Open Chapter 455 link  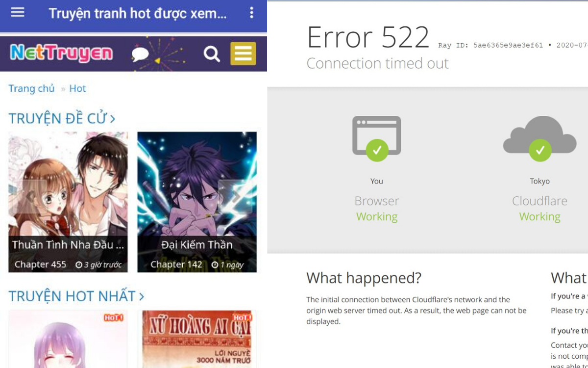(40, 264)
